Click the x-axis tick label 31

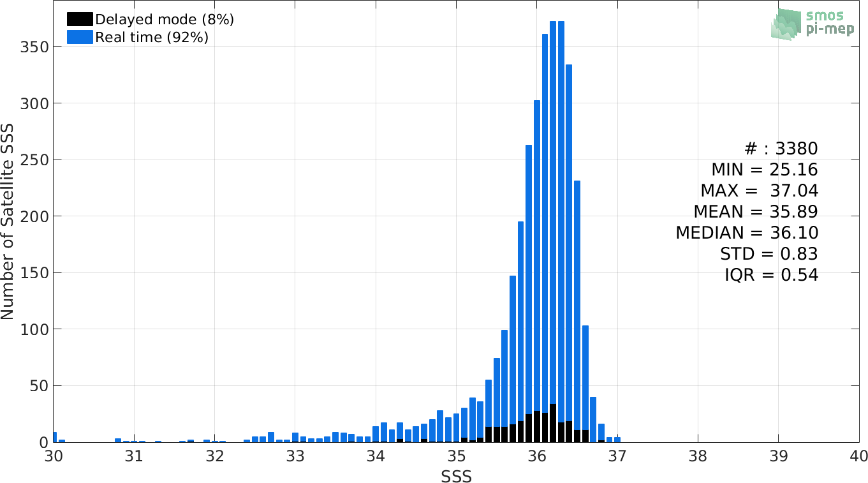click(x=134, y=457)
